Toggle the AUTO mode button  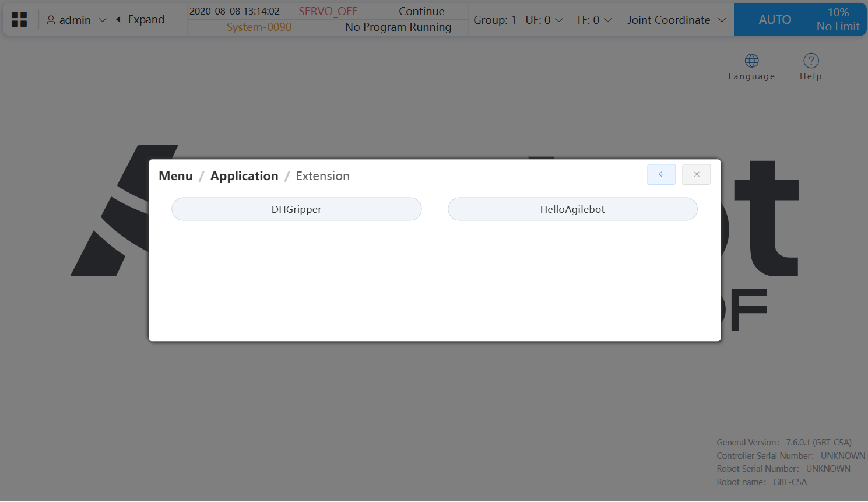774,20
